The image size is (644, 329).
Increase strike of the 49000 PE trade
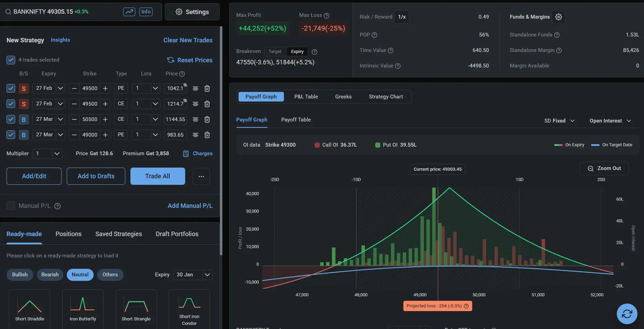pyautogui.click(x=105, y=135)
